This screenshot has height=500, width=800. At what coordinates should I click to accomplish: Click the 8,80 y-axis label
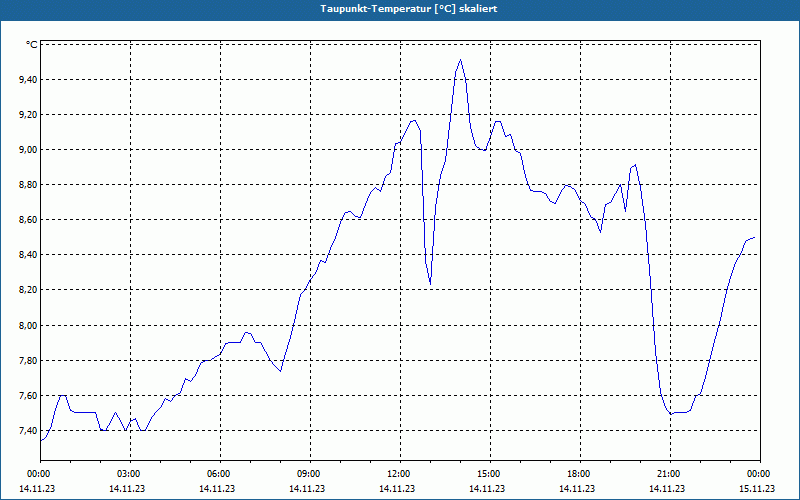point(29,185)
